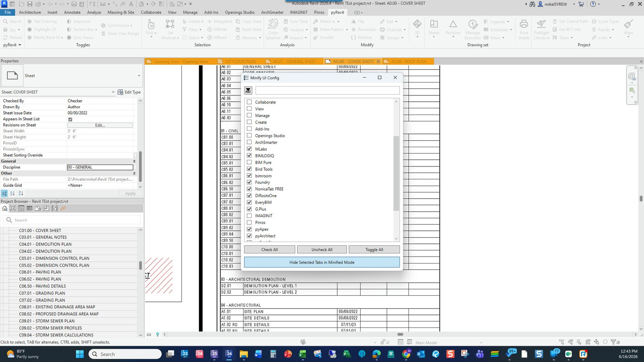Click the Revision tool icon
Image resolution: width=644 pixels, height=362 pixels.
(x=453, y=24)
